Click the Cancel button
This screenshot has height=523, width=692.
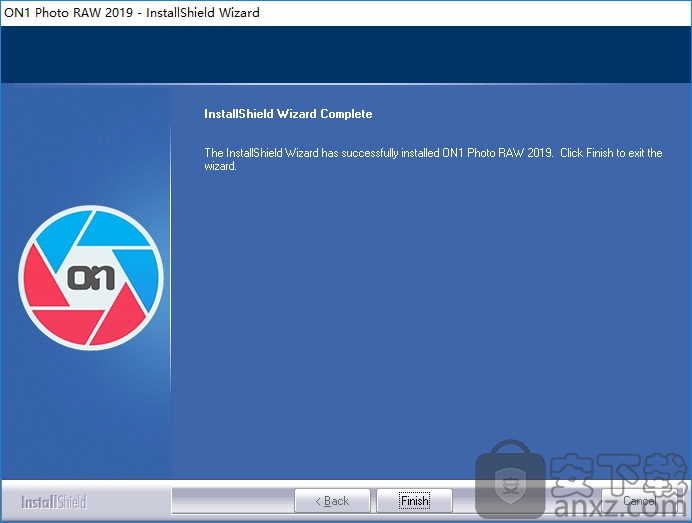[x=639, y=500]
